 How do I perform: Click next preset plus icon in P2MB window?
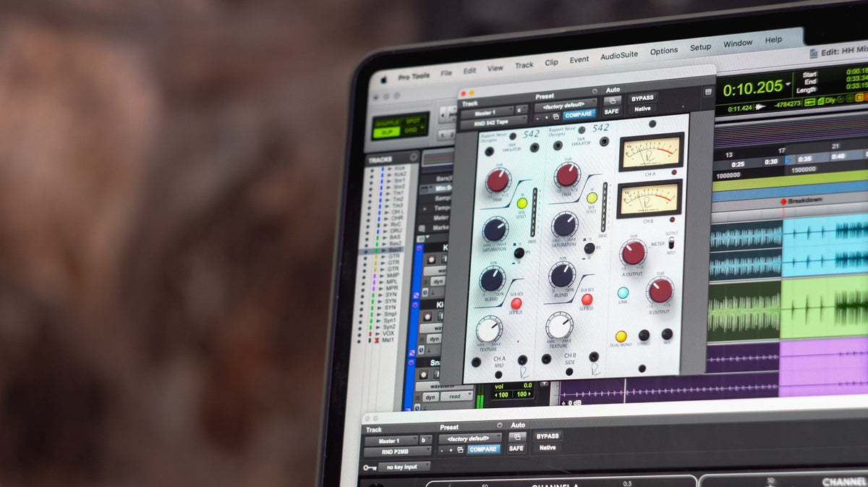(450, 450)
